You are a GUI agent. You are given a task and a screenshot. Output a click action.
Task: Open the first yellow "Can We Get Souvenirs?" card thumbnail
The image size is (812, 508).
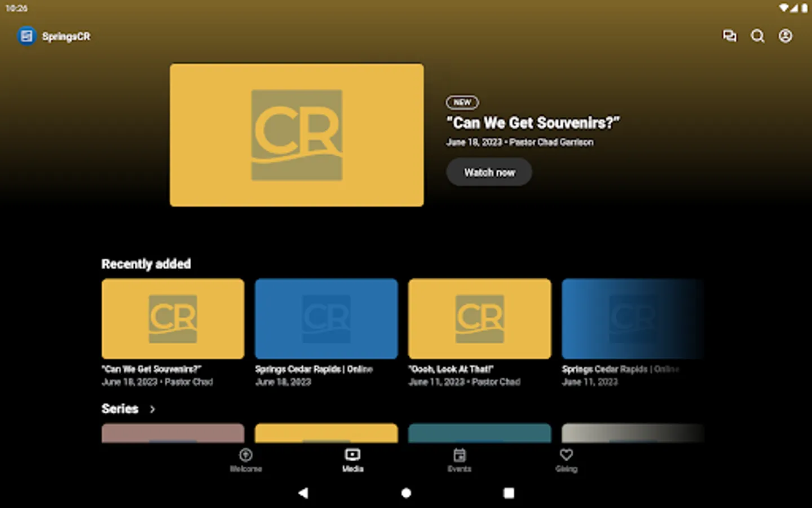coord(173,318)
